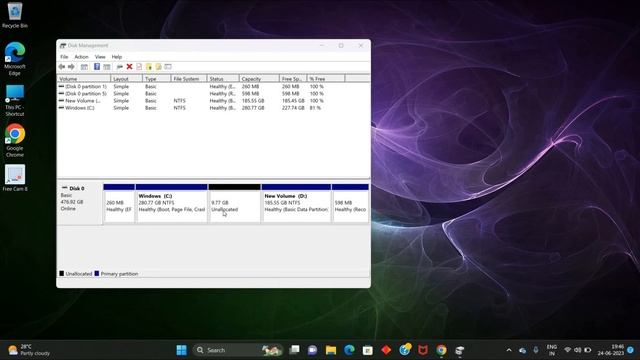Select the New Volume row in volume list
Viewport: 640px width, 360px height.
[x=213, y=100]
